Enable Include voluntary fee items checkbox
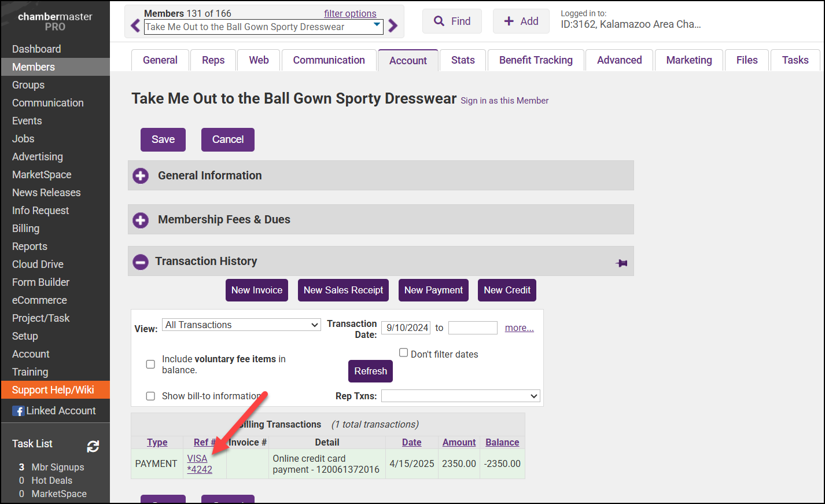The image size is (825, 504). [150, 365]
